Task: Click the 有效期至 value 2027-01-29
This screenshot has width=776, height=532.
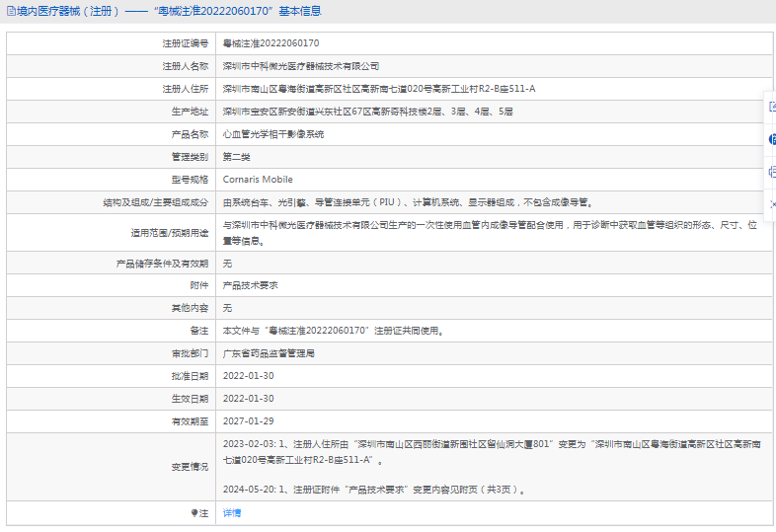Action: pyautogui.click(x=249, y=421)
